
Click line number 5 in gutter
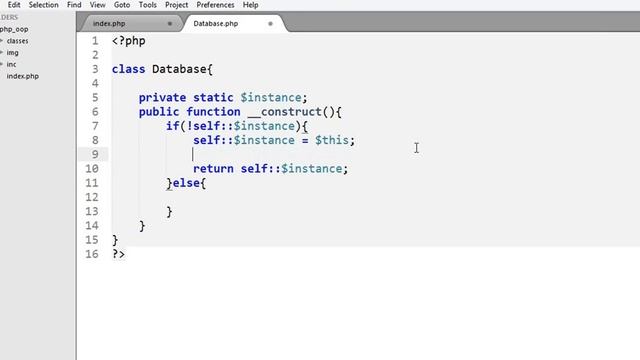point(95,98)
